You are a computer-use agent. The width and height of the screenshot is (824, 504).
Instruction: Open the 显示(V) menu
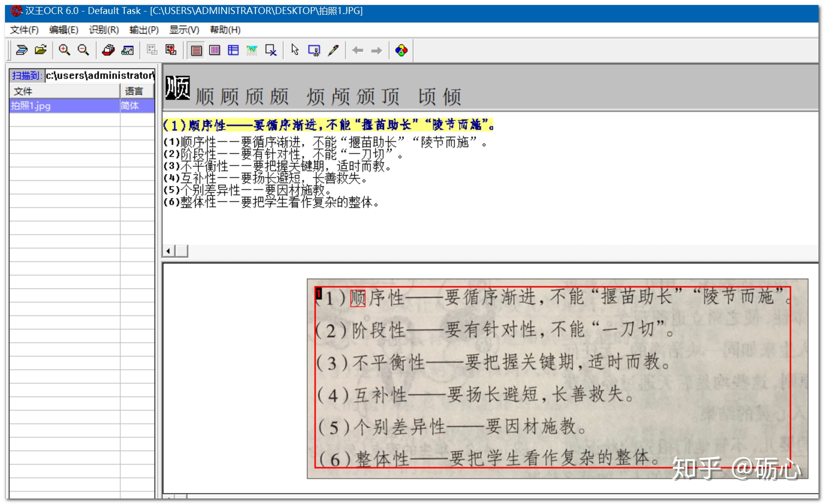(184, 30)
